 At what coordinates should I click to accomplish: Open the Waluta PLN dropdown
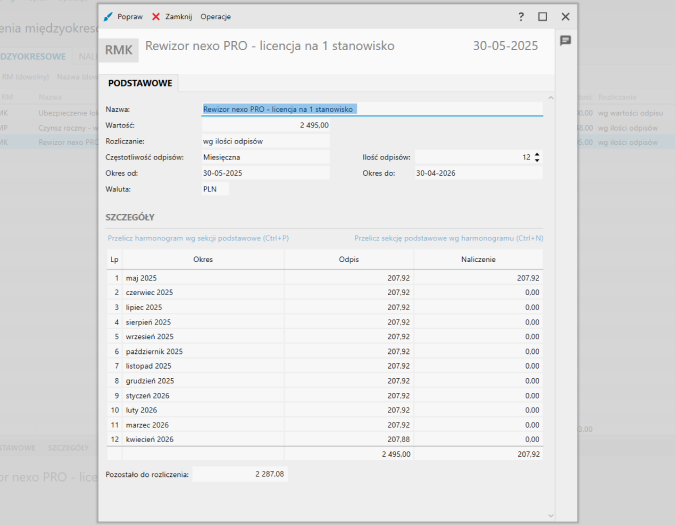pyautogui.click(x=215, y=189)
